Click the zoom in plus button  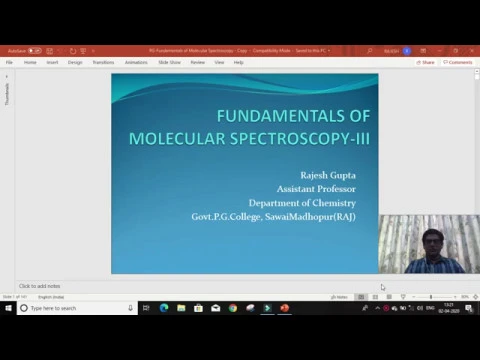point(455,297)
